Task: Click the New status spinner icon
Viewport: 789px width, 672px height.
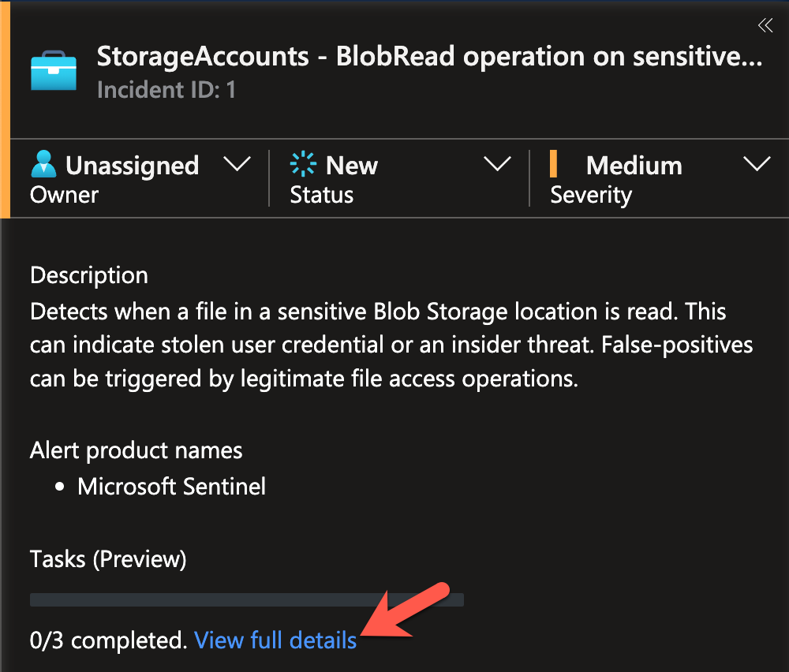Action: [x=303, y=165]
